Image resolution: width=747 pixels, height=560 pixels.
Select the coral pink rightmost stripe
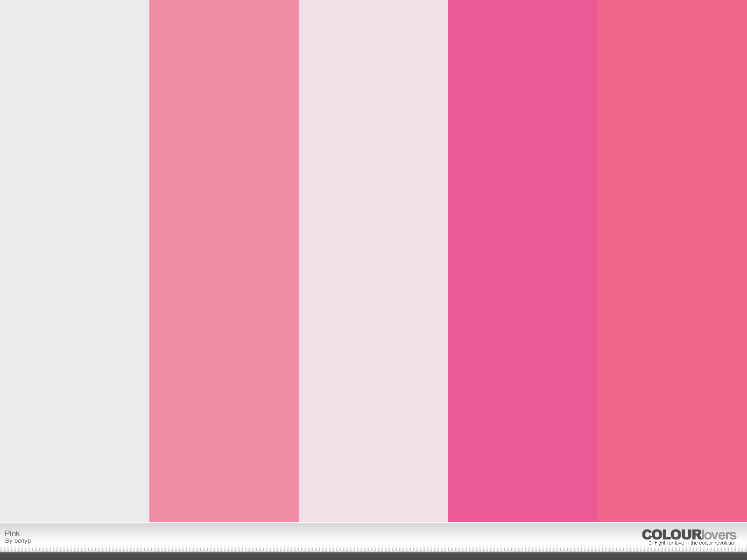pyautogui.click(x=672, y=261)
